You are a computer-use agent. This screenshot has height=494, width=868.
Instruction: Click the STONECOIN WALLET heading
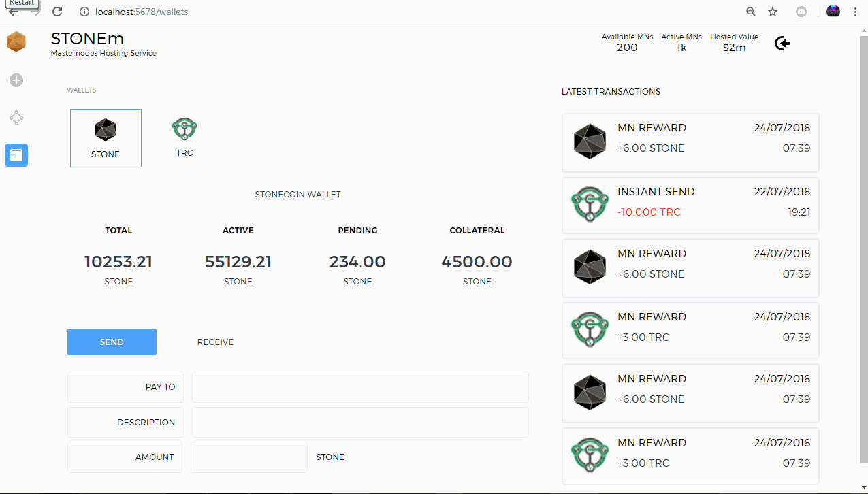pos(298,195)
